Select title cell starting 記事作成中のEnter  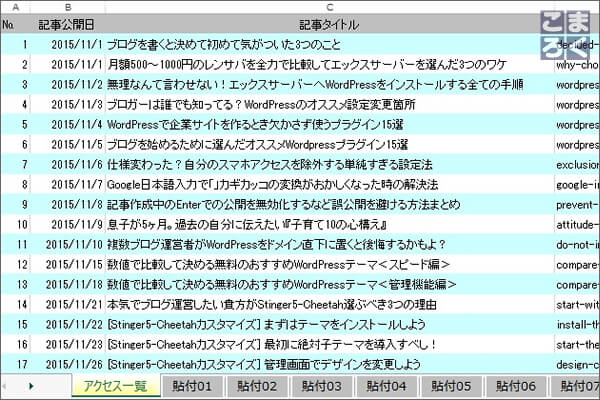click(329, 204)
